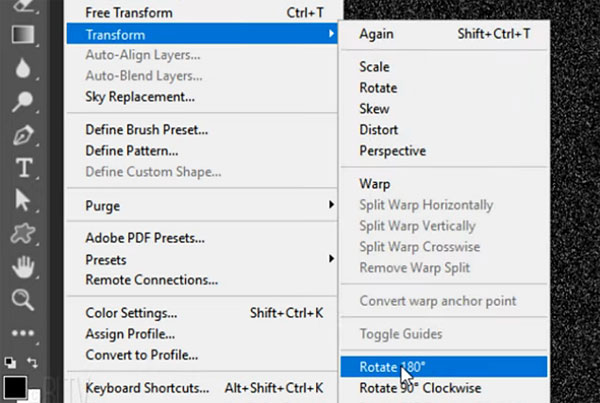This screenshot has width=600, height=403.
Task: Select the Hand tool
Action: [x=23, y=266]
